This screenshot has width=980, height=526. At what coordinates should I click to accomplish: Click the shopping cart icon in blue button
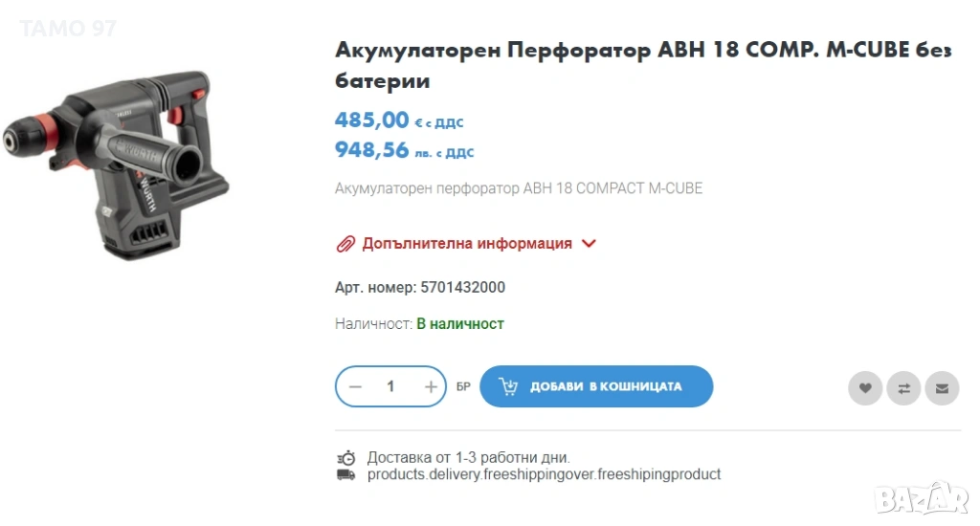point(508,386)
